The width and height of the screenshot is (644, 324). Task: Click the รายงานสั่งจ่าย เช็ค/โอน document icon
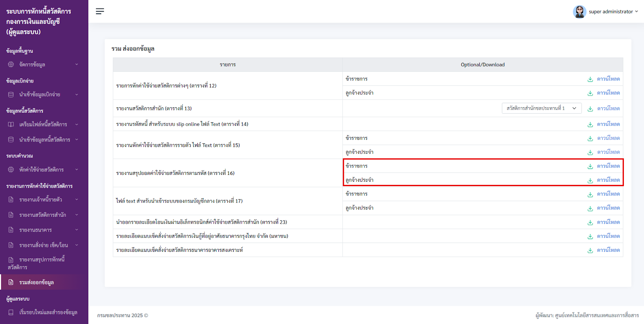pos(11,245)
